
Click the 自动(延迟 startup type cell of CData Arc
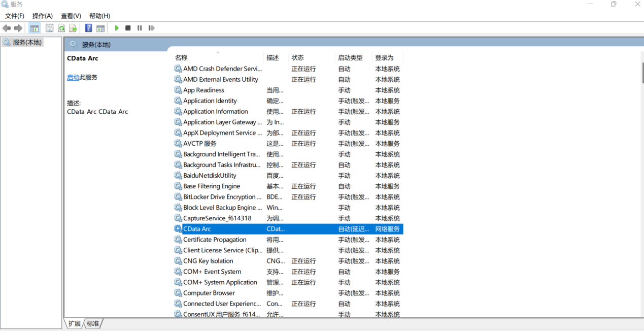(x=354, y=229)
